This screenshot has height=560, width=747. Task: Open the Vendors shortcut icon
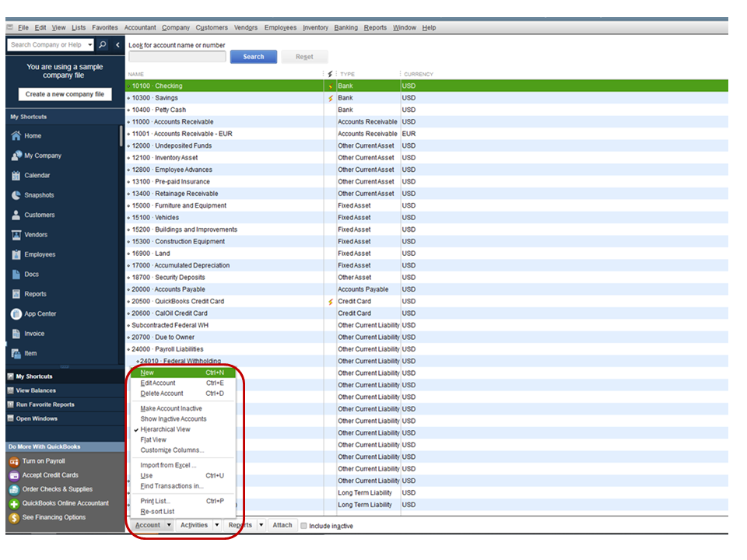click(x=16, y=235)
